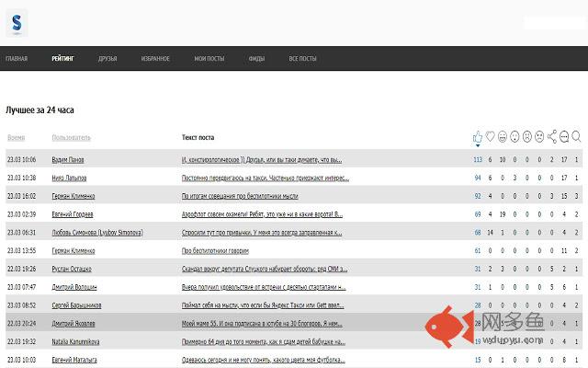Select the РЕЙТИНГ menu item
This screenshot has width=588, height=368.
pos(63,59)
